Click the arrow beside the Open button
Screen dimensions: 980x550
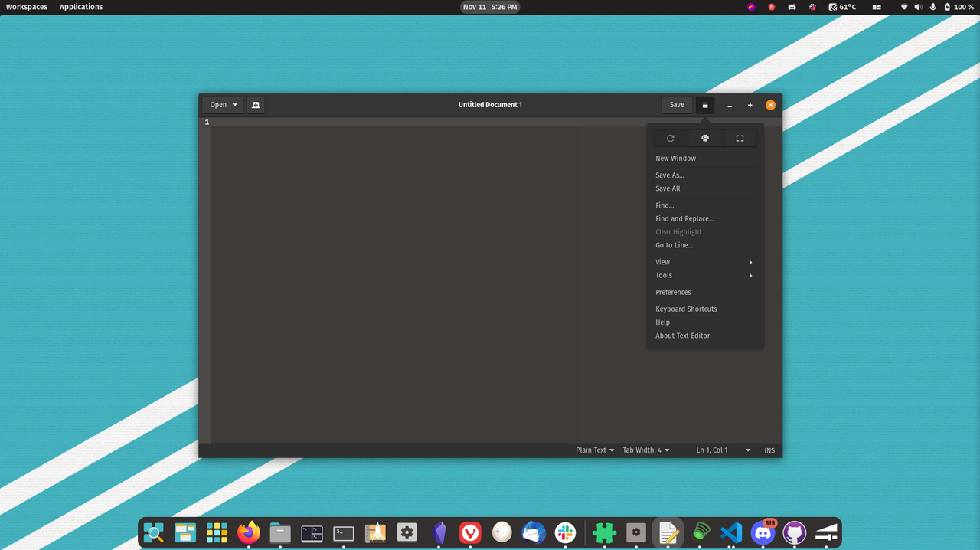click(x=234, y=104)
